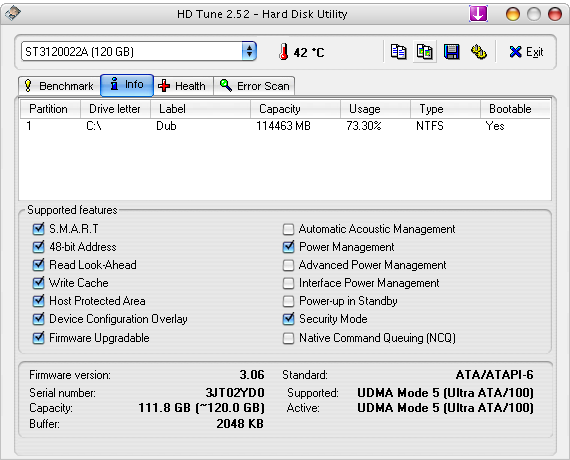
Task: Toggle the S.M.A.R.T checkbox
Action: click(38, 229)
